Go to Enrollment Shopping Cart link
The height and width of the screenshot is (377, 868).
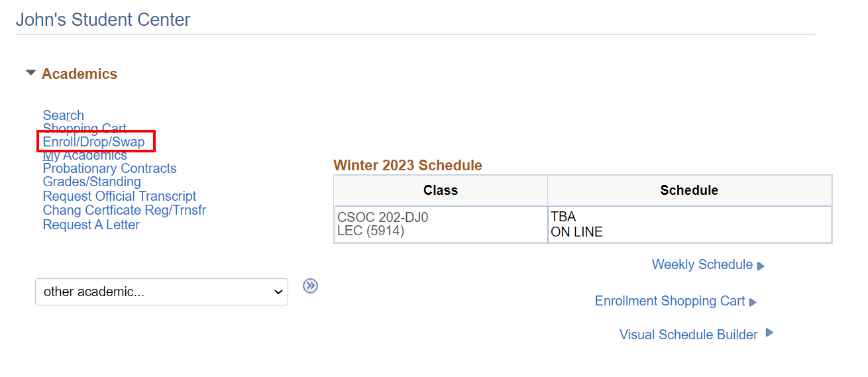[669, 301]
